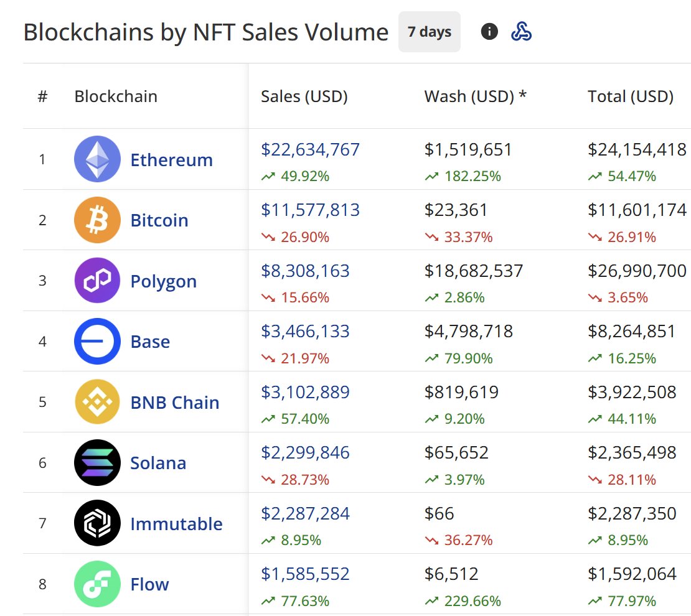Screen dimensions: 691x616
Task: Open the info icon beside the title
Action: 489,31
